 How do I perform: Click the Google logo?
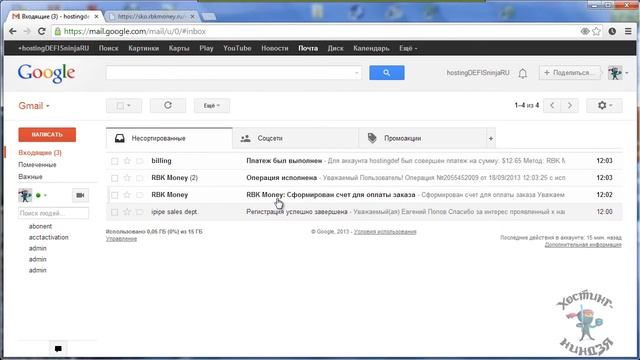pos(46,73)
